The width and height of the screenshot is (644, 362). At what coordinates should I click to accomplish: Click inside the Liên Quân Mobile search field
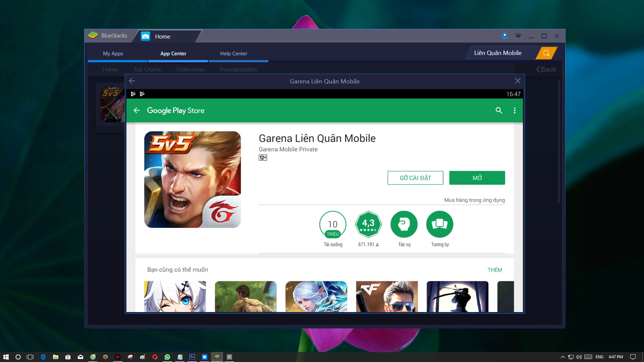(498, 53)
